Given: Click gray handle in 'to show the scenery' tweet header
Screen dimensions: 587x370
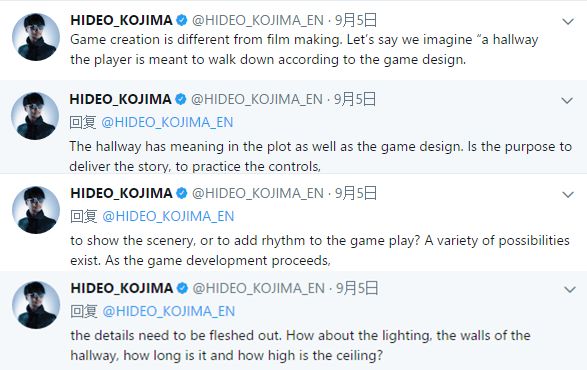Looking at the screenshot, I should point(258,193).
